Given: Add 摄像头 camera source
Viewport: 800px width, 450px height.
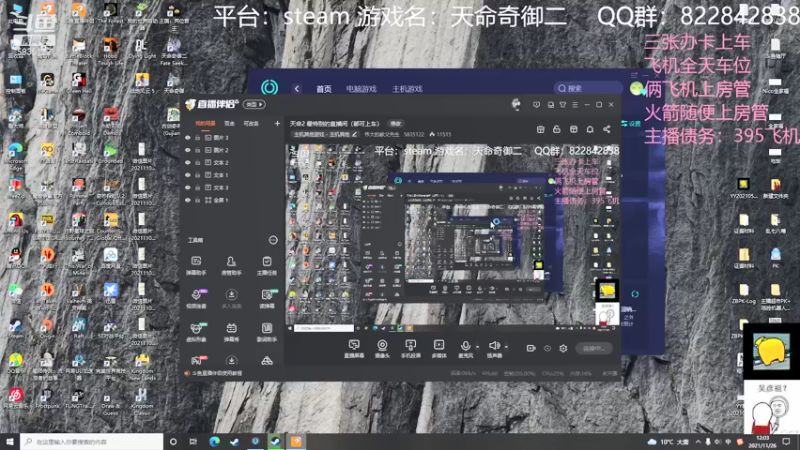Looking at the screenshot, I should 382,348.
